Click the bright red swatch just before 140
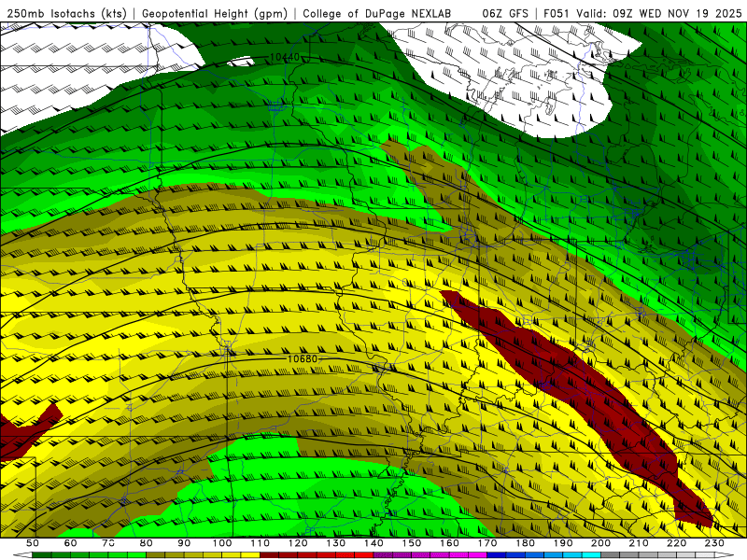This screenshot has height=560, width=747. (364, 554)
